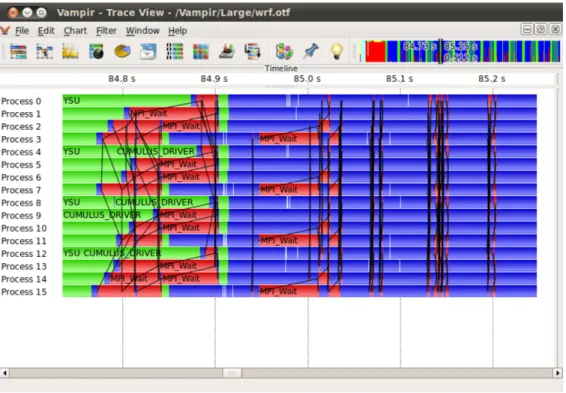The height and width of the screenshot is (393, 566).
Task: Click the 85.2 s timeline tick label
Action: [x=492, y=79]
